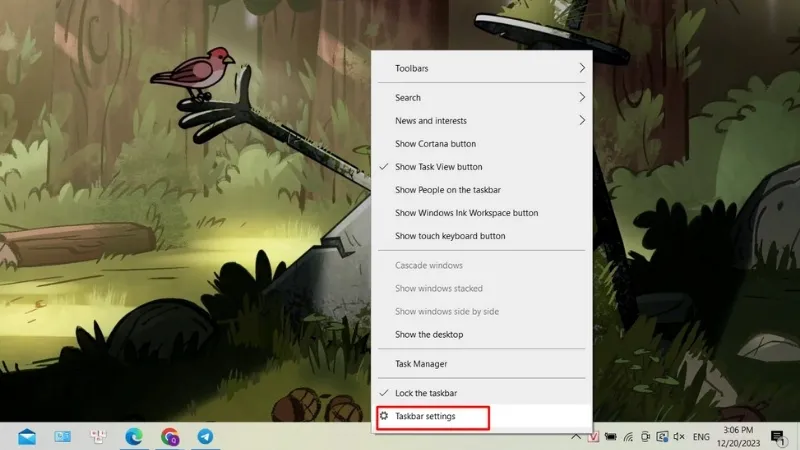Select Show the desktop menu entry

[429, 334]
